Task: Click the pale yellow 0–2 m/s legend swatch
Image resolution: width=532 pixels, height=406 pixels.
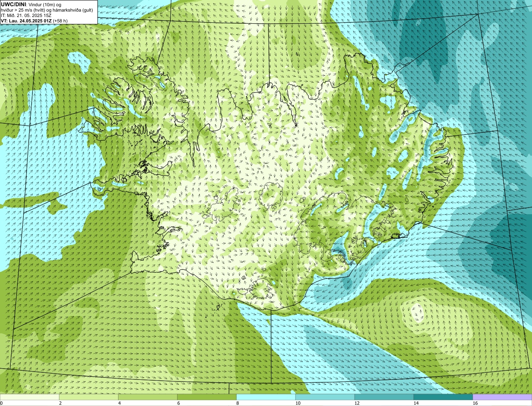Action: click(30, 397)
